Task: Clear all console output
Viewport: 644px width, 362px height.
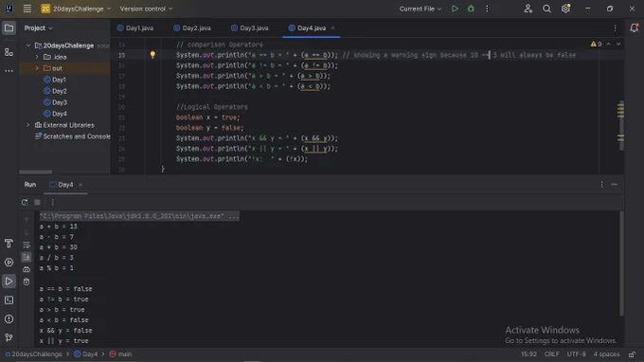Action: pos(27,281)
